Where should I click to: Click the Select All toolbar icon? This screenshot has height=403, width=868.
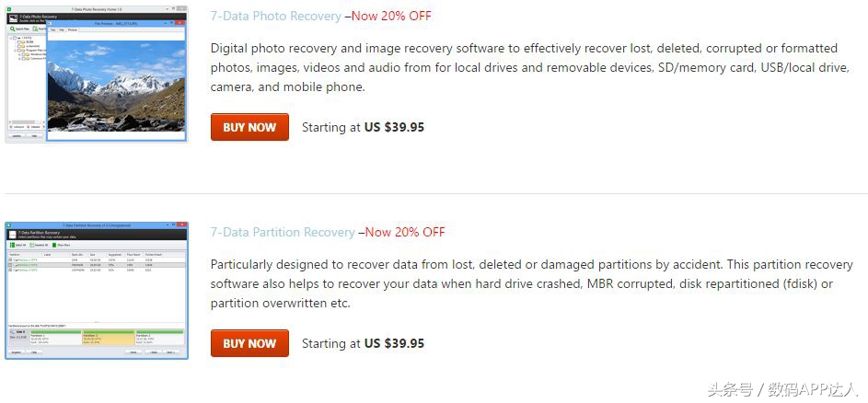click(11, 245)
